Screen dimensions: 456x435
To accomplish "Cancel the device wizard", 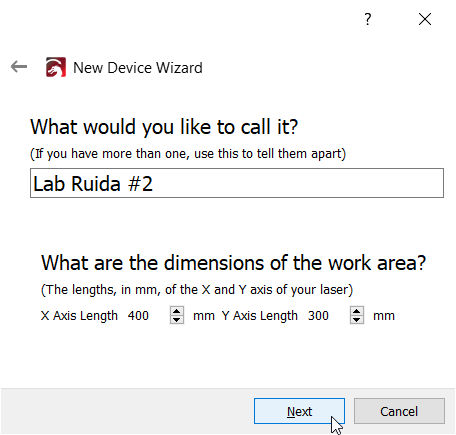I will point(399,411).
